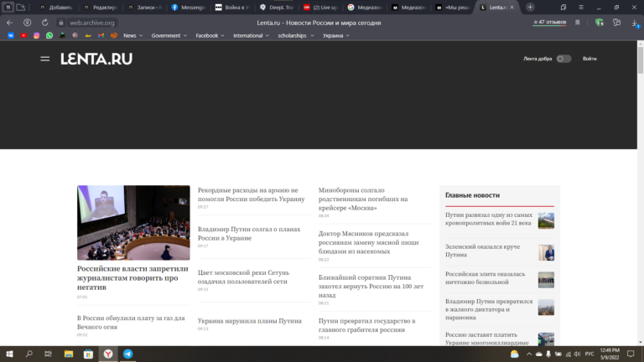Screen dimensions: 644x362
Task: Show hidden system tray icons
Action: 529,354
